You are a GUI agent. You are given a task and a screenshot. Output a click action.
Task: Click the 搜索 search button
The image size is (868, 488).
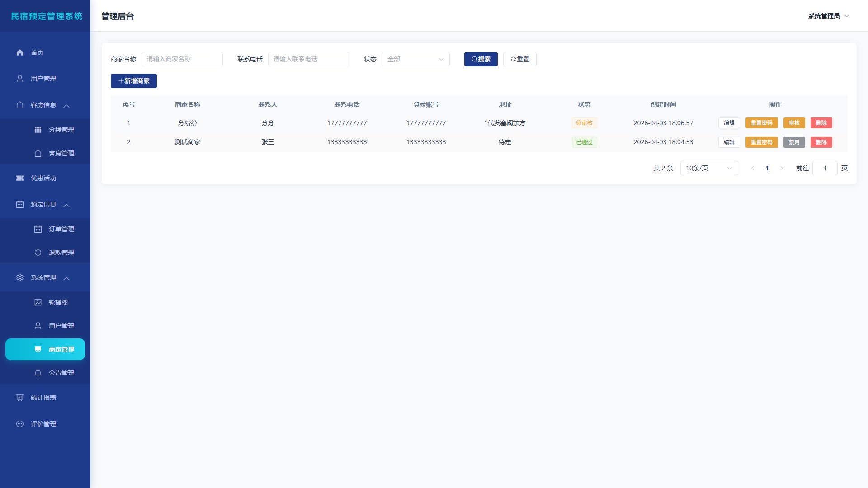tap(481, 59)
